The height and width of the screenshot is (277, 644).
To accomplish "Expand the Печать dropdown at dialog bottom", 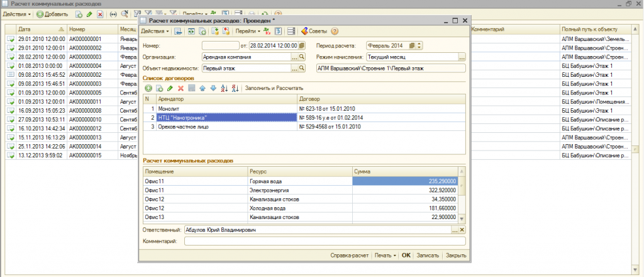I will coord(385,256).
